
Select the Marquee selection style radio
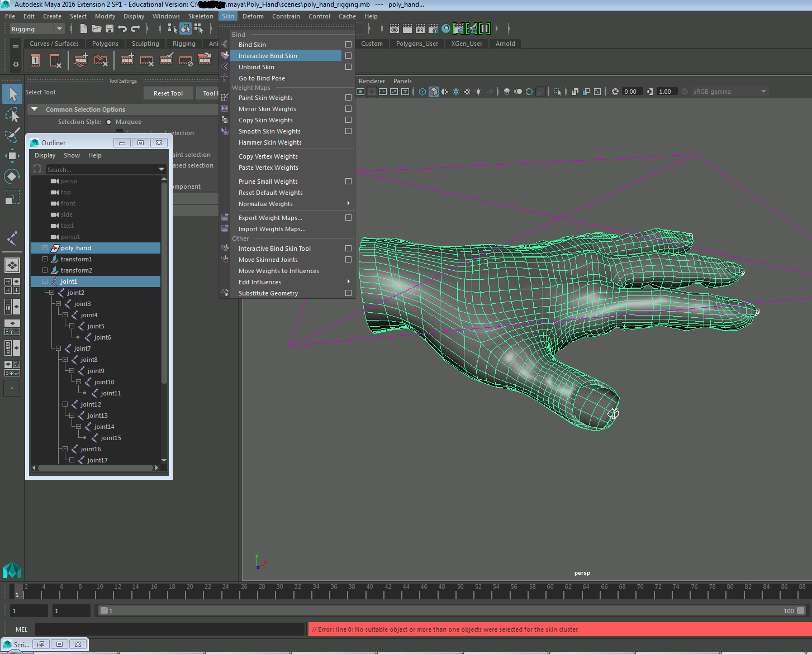109,122
